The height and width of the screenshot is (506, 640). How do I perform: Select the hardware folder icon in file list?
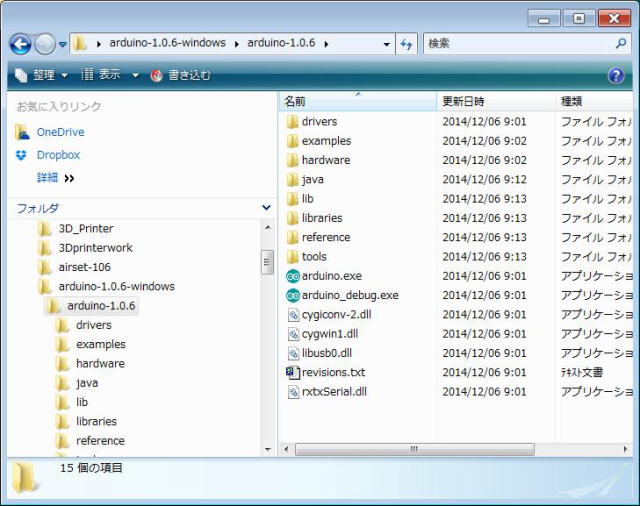[292, 160]
